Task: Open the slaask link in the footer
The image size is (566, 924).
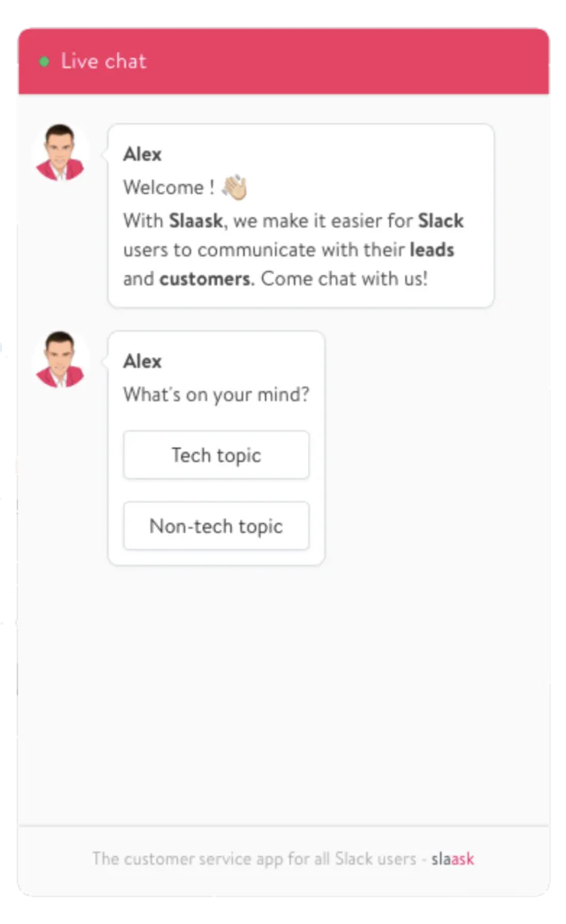Action: [x=453, y=859]
